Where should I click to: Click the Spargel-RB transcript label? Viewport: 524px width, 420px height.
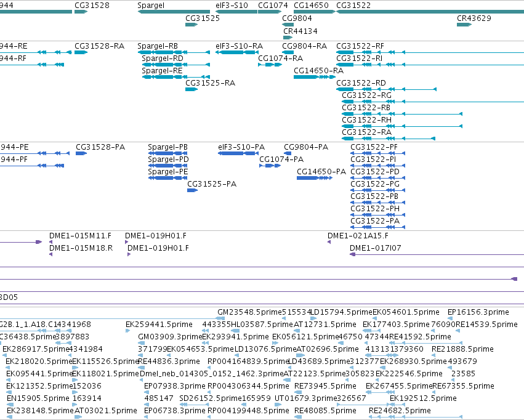[158, 46]
